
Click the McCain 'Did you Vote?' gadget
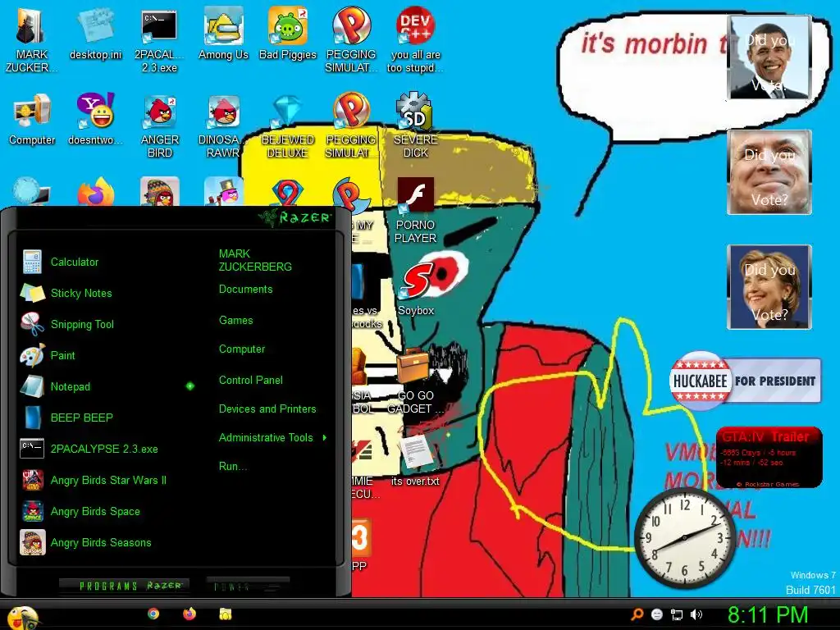[769, 172]
